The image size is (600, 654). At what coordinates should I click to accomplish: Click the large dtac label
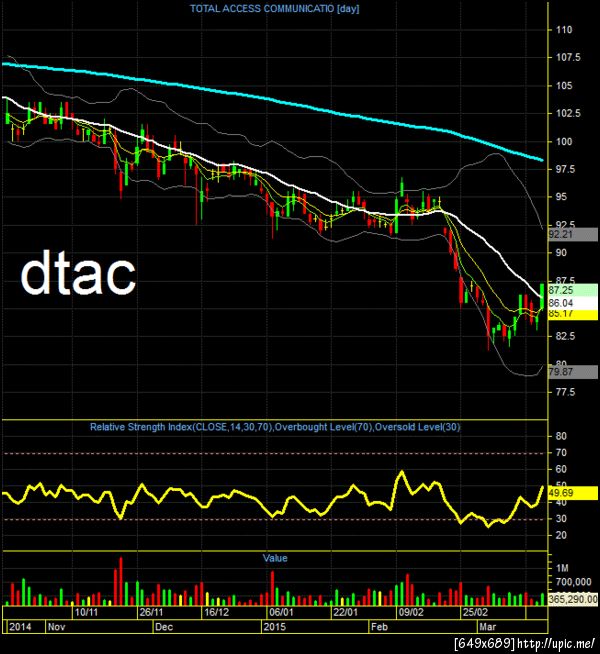click(78, 273)
